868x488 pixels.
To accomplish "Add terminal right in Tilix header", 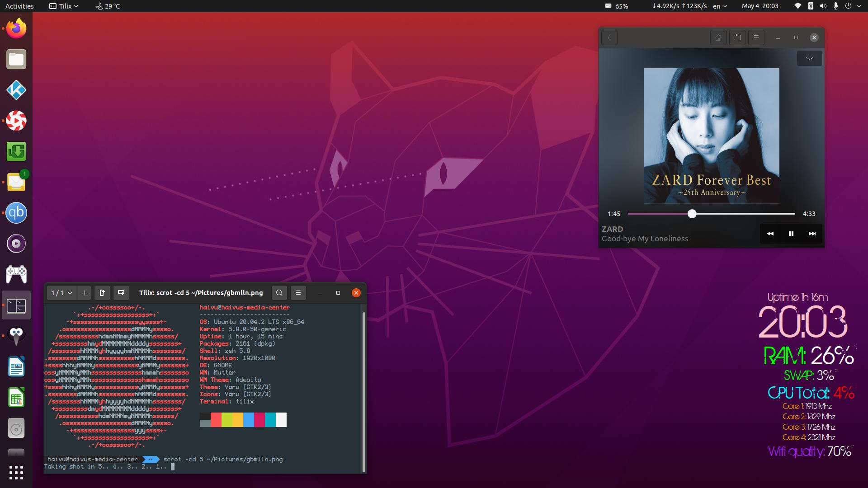I will (x=102, y=293).
